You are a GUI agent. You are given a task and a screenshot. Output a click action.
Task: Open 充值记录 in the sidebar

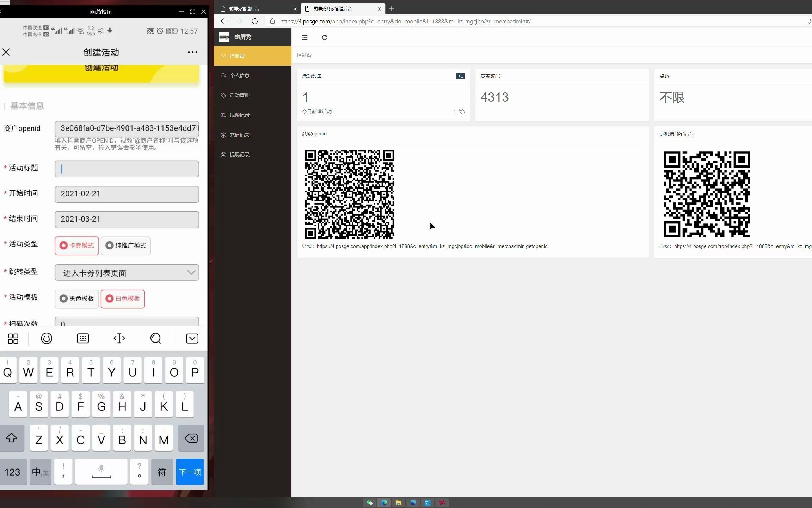pos(252,135)
